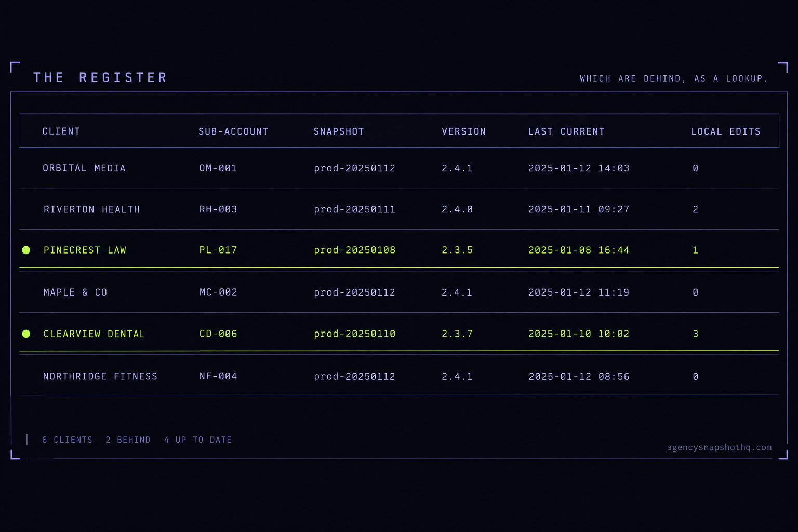This screenshot has width=798, height=532.
Task: Select the LAST CURRENT column header
Action: pos(566,131)
